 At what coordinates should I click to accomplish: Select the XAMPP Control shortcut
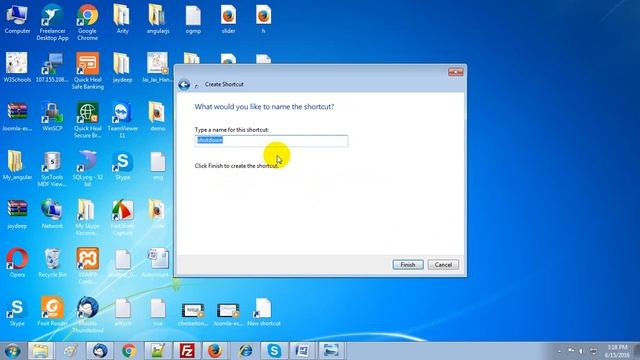[87, 266]
